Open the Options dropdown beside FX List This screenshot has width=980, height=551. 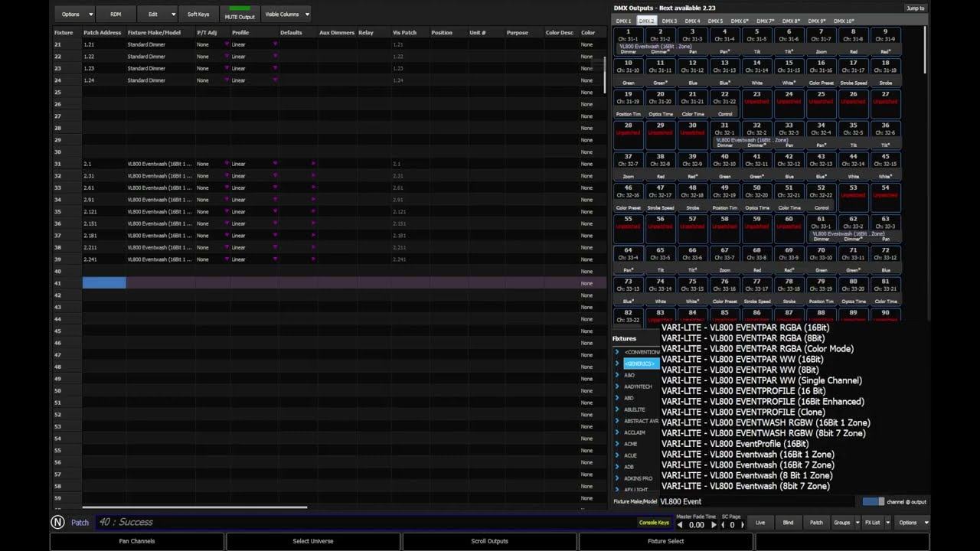[913, 523]
